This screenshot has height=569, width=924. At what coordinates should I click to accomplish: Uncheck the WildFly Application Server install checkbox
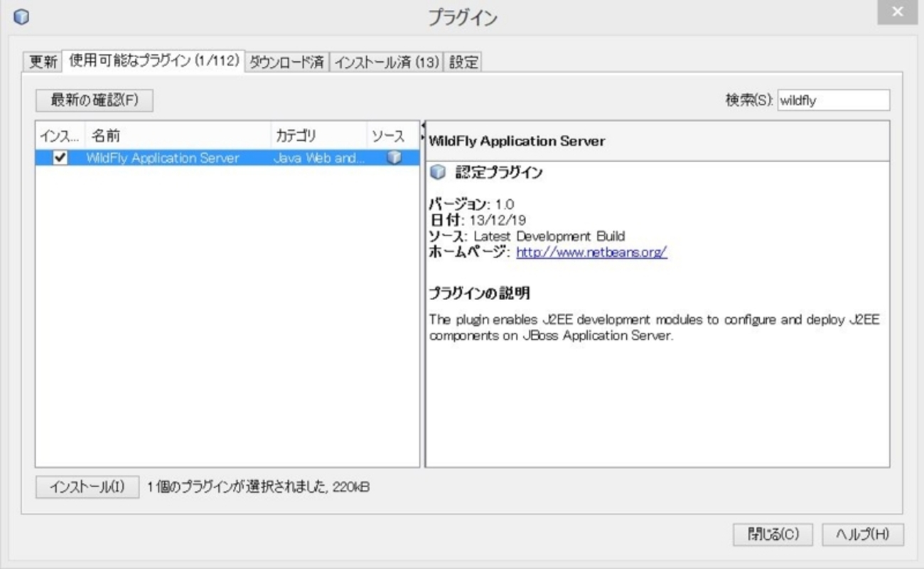click(x=60, y=158)
